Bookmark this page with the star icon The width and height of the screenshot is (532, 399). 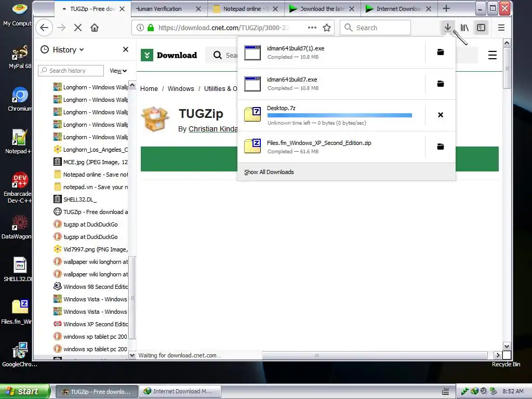click(x=327, y=28)
